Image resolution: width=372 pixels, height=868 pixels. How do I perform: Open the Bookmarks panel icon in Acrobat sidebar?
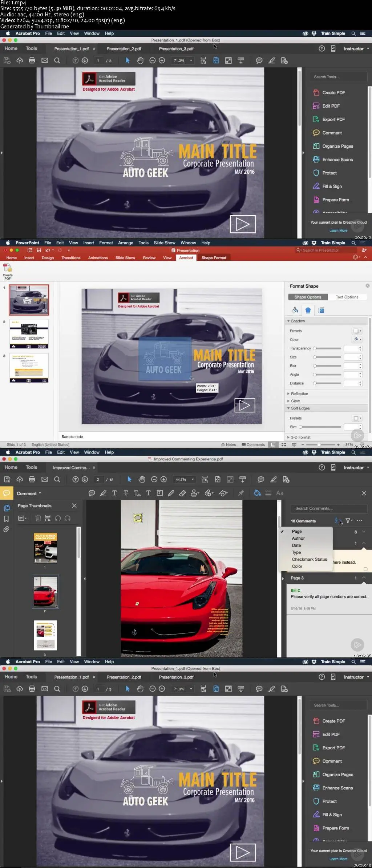click(6, 519)
